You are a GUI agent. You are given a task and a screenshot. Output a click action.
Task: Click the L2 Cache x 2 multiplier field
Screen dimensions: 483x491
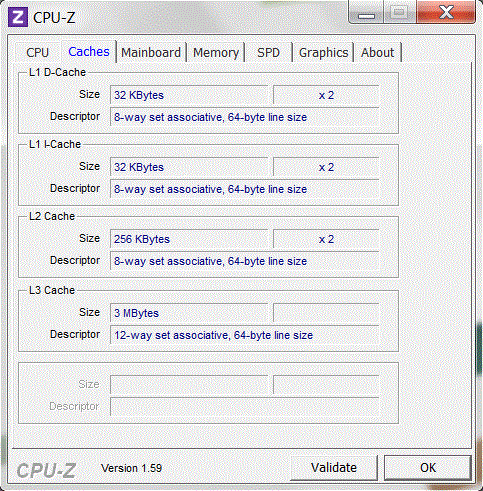click(326, 239)
